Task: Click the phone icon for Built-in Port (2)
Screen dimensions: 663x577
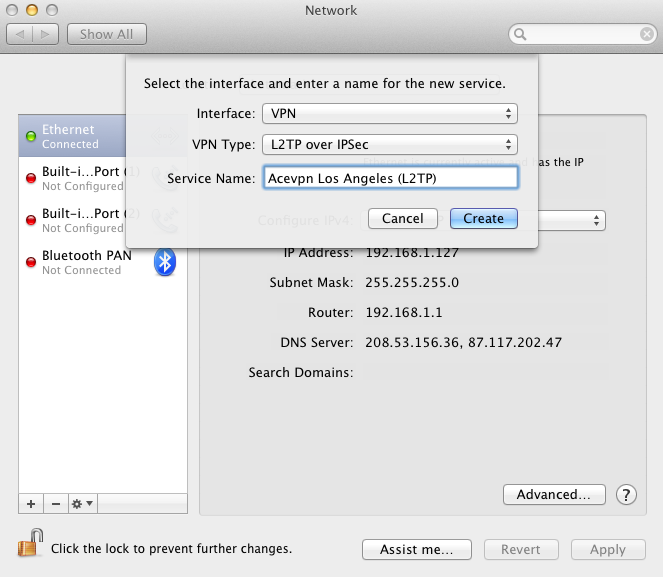Action: (x=165, y=220)
